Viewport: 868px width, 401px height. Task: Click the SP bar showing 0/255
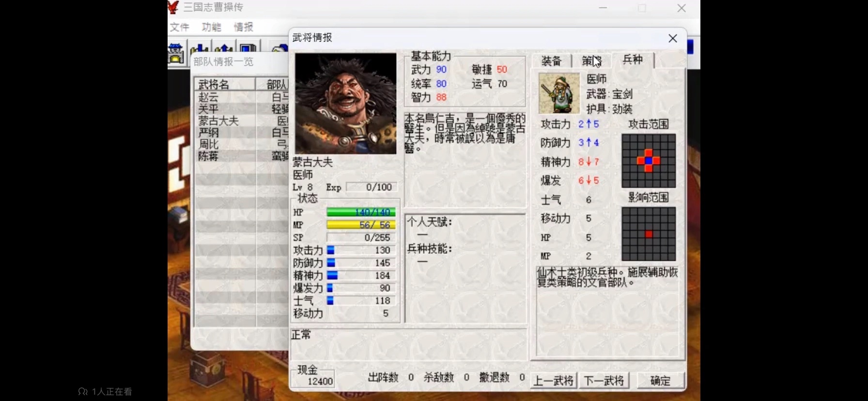point(361,237)
